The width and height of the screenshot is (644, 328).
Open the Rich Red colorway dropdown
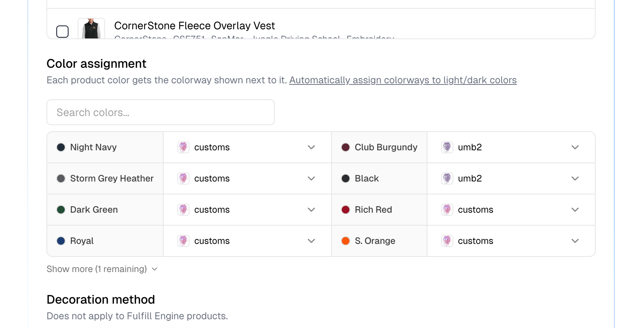511,210
